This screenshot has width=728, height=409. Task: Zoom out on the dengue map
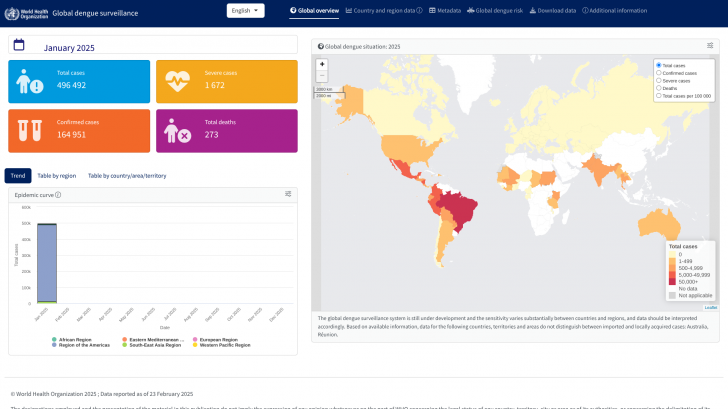point(322,76)
